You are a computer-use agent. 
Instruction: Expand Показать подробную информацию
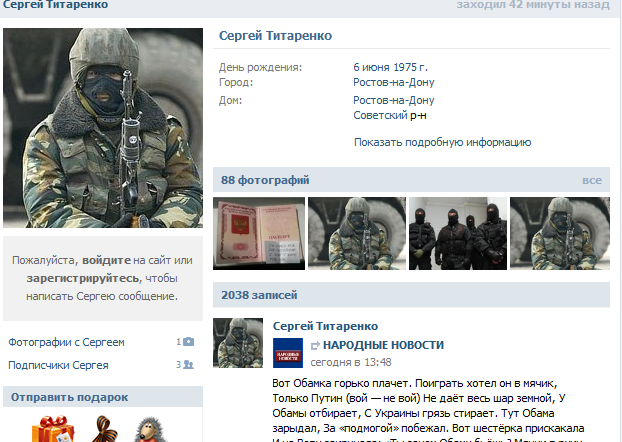442,142
